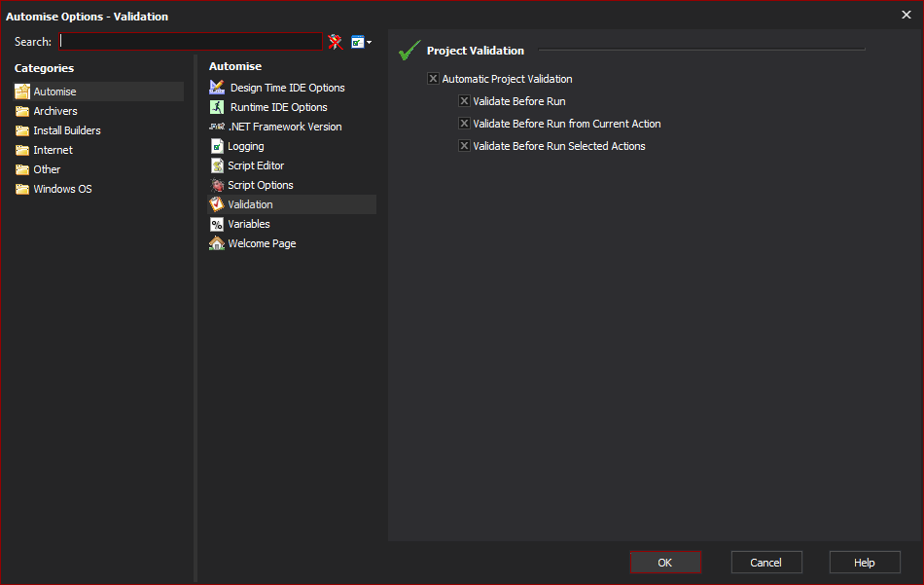Screen dimensions: 924x585
Task: Open the Logging options icon
Action: pos(217,146)
